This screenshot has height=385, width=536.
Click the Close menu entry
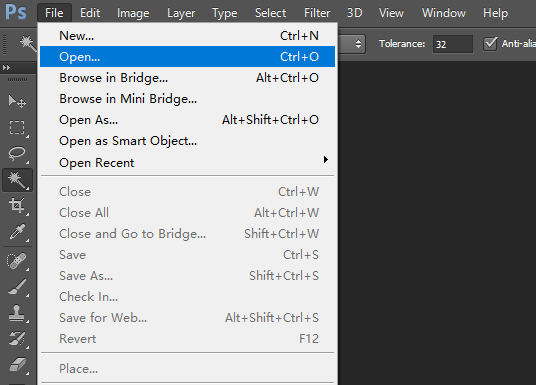pos(187,191)
